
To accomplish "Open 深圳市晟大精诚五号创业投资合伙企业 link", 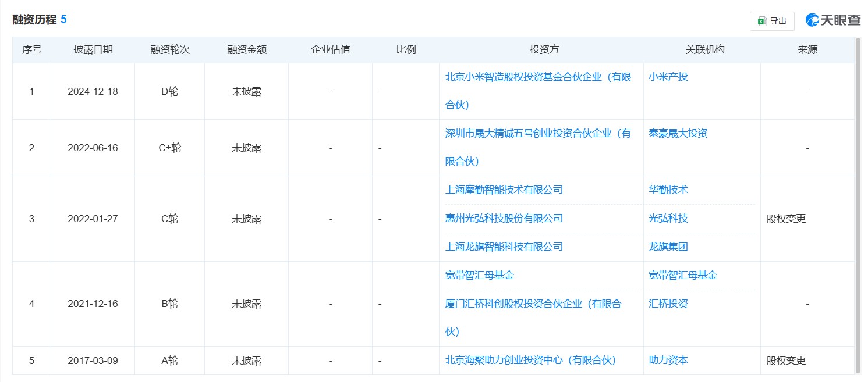I will tap(538, 147).
